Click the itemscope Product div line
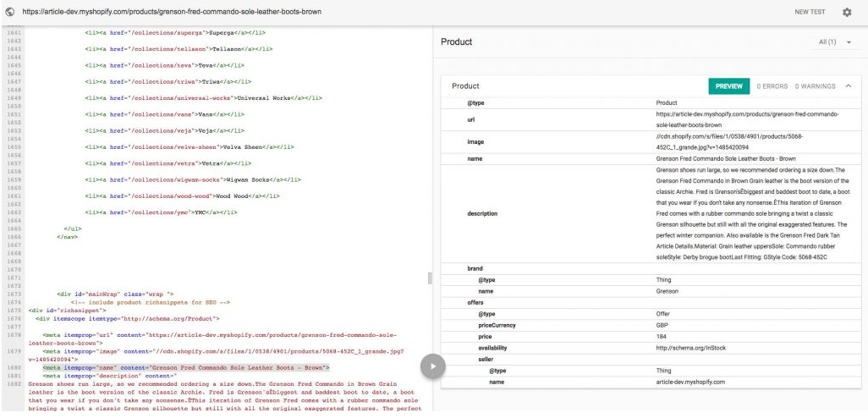The width and height of the screenshot is (868, 418). [x=127, y=319]
